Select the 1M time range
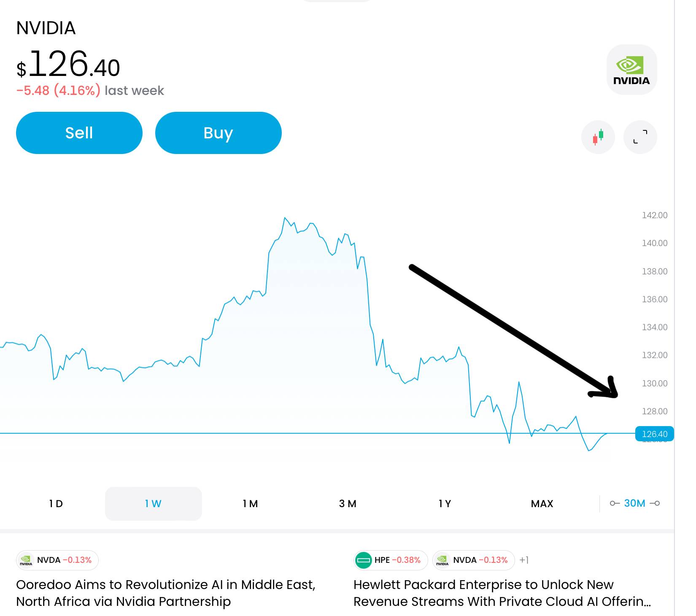 coord(250,504)
